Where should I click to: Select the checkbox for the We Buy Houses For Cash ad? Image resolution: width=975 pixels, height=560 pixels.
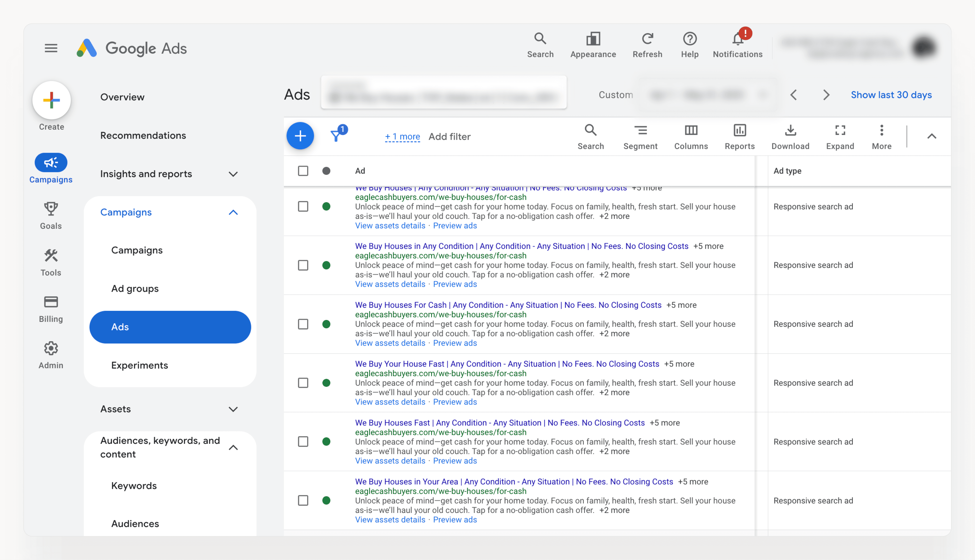(x=303, y=324)
